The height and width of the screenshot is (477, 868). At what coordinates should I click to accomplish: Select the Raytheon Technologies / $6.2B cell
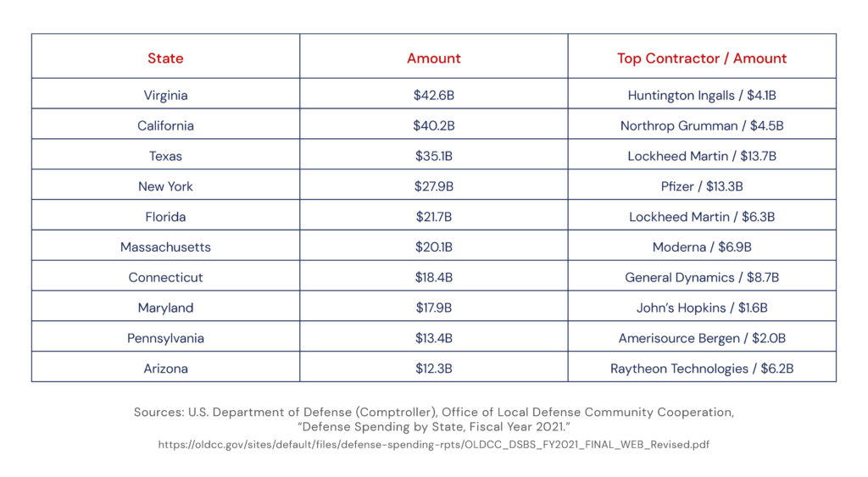[701, 369]
